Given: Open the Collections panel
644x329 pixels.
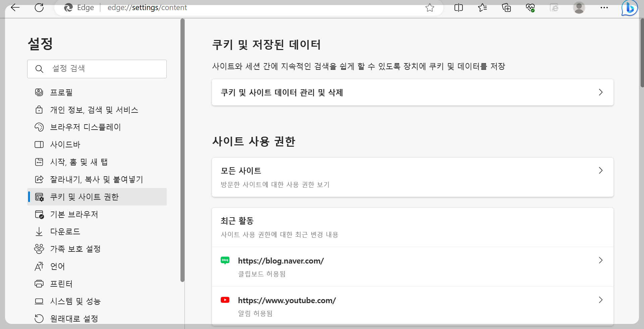Looking at the screenshot, I should 506,7.
